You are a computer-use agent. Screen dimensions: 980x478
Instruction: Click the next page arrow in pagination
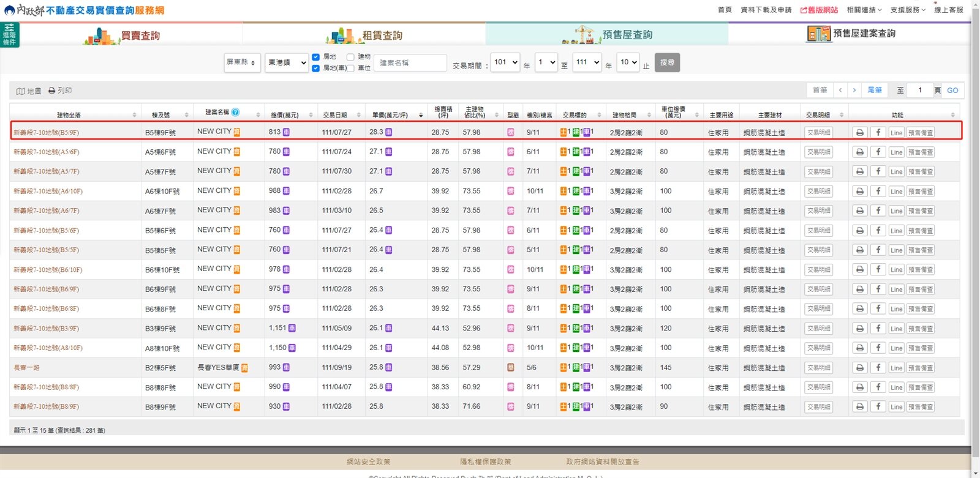click(x=854, y=91)
